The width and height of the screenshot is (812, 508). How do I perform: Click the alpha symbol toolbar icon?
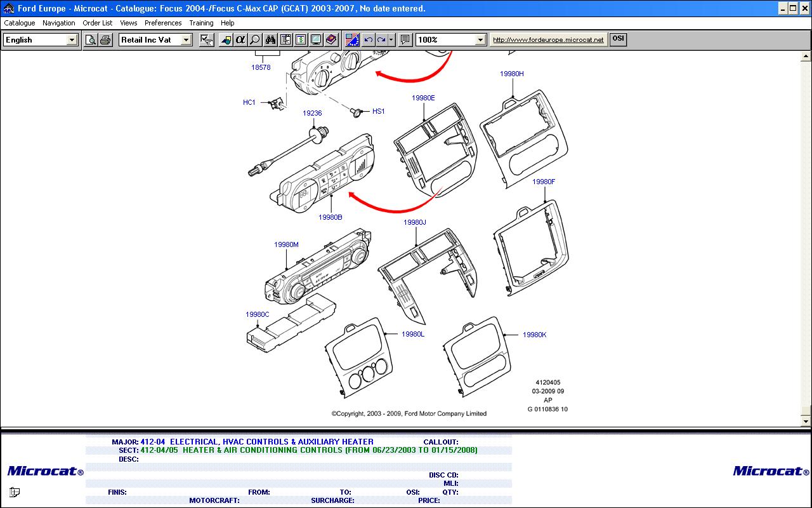click(240, 40)
